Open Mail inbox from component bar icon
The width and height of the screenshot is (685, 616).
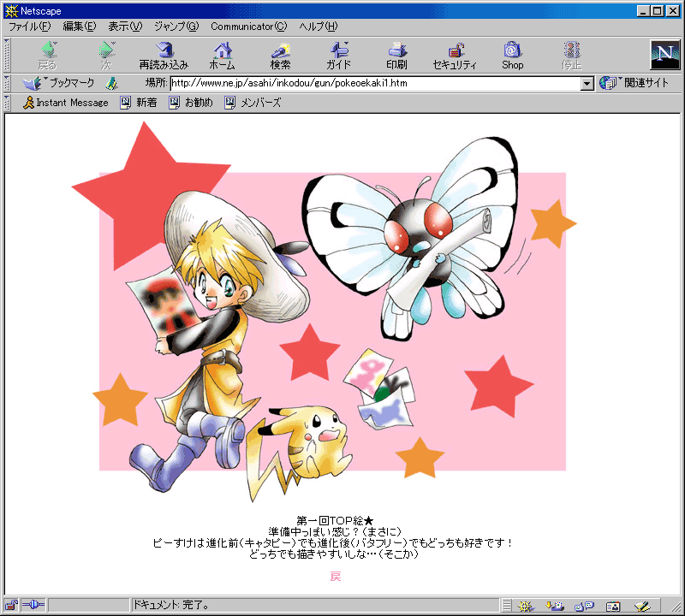coord(554,606)
